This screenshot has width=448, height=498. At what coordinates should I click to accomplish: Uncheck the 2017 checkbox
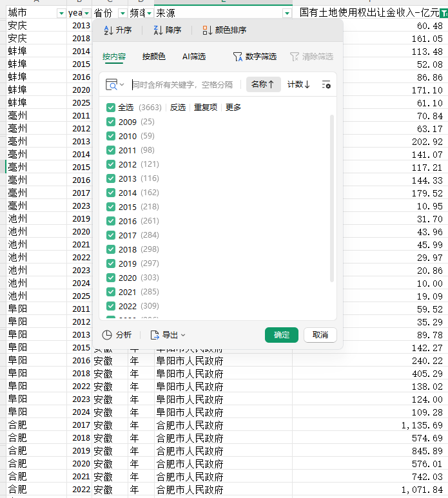[x=111, y=235]
